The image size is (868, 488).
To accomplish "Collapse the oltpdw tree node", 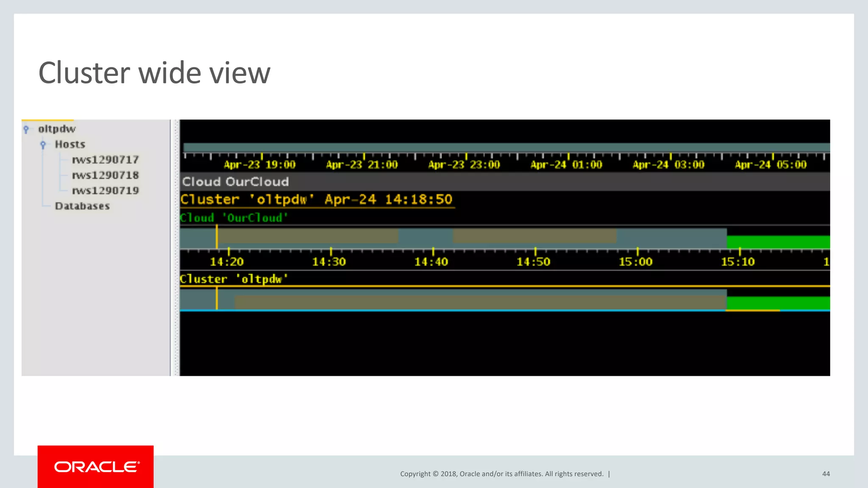I will click(x=26, y=129).
